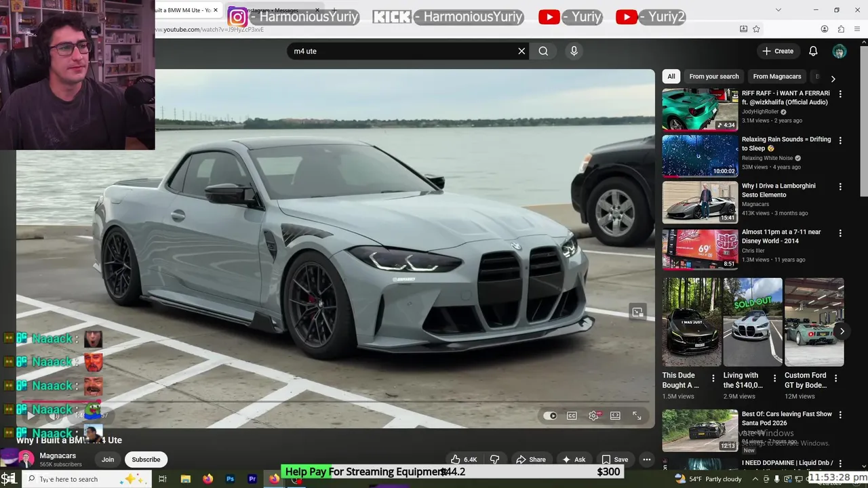This screenshot has width=868, height=488.
Task: Open the 'This Dude Bought A' short thumbnail
Action: coord(692,322)
